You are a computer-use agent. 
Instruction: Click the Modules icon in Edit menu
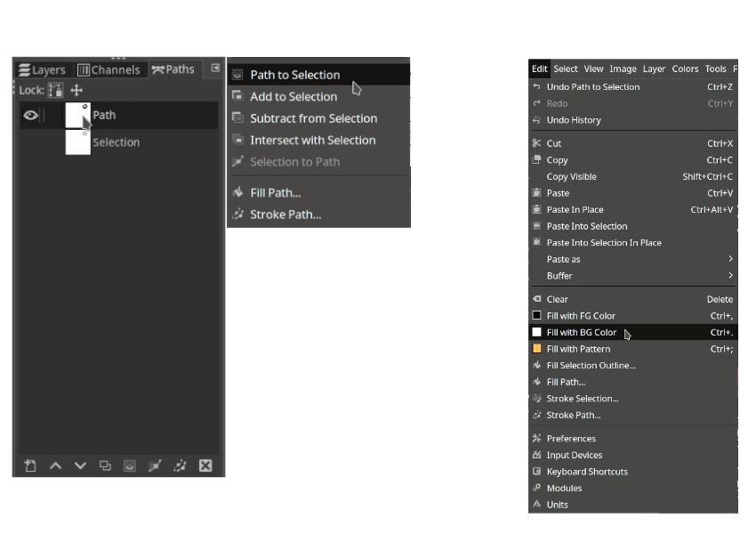tap(536, 488)
